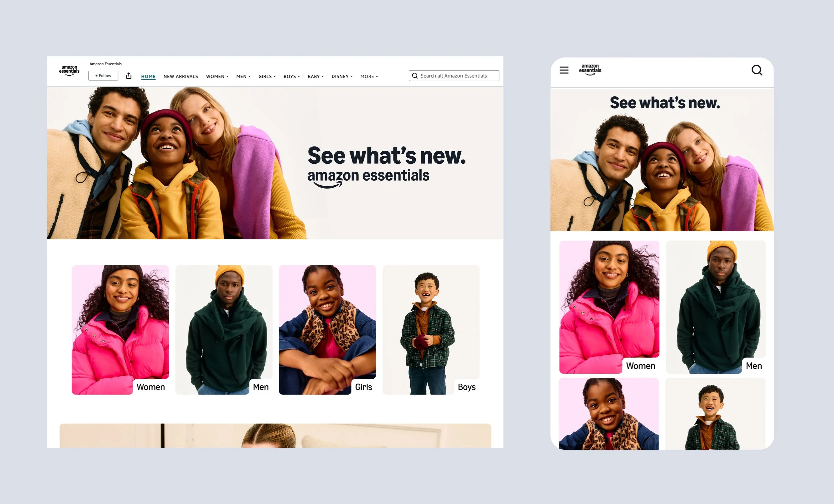Click the search box magnifier icon
Viewport: 834px width, 504px height.
pos(415,76)
